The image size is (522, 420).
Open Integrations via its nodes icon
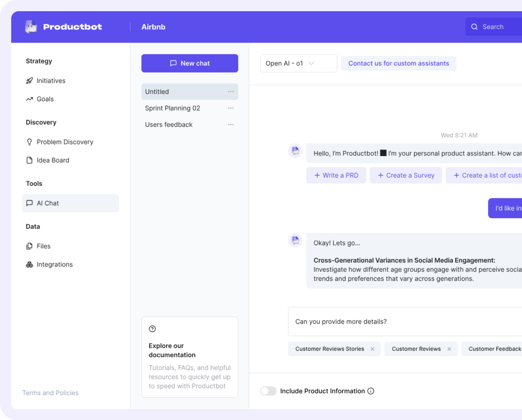pyautogui.click(x=29, y=264)
